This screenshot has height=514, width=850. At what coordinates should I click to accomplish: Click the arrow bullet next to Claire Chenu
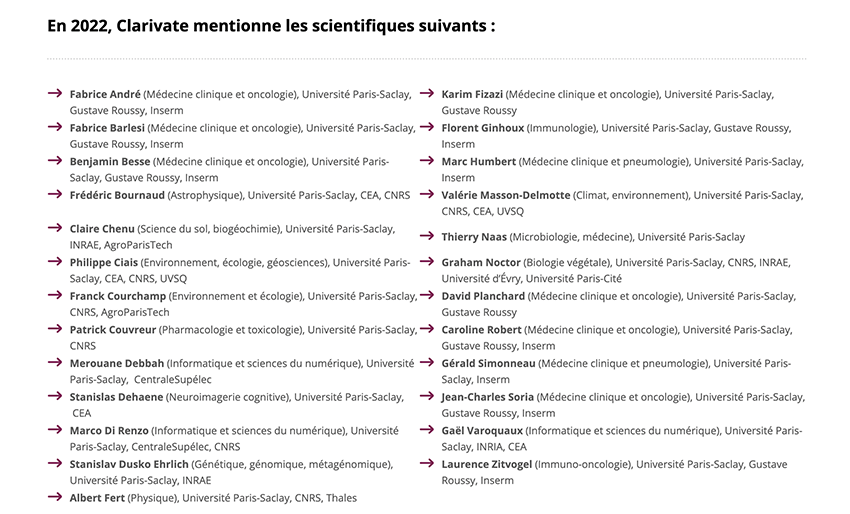click(55, 228)
